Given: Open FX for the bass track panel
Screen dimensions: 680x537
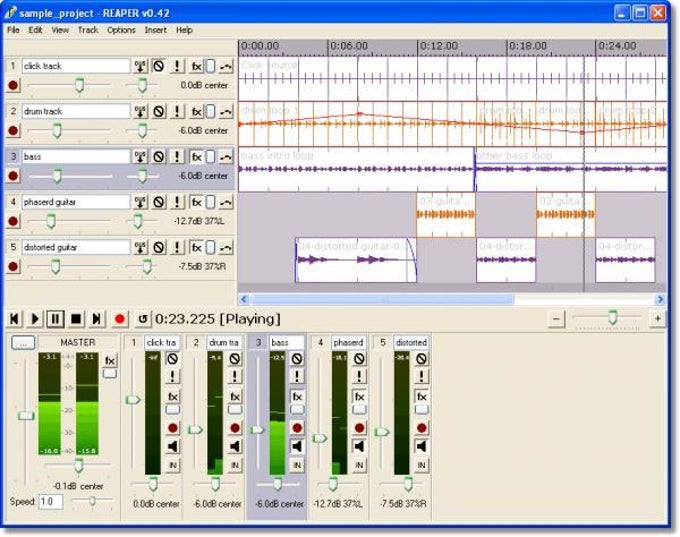Looking at the screenshot, I should [196, 157].
